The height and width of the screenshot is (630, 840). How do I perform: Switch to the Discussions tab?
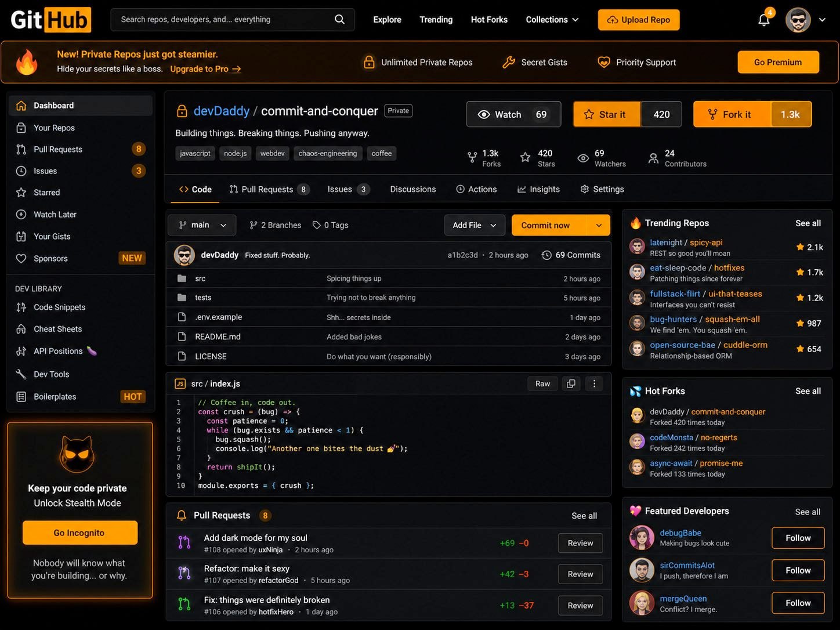pyautogui.click(x=413, y=189)
